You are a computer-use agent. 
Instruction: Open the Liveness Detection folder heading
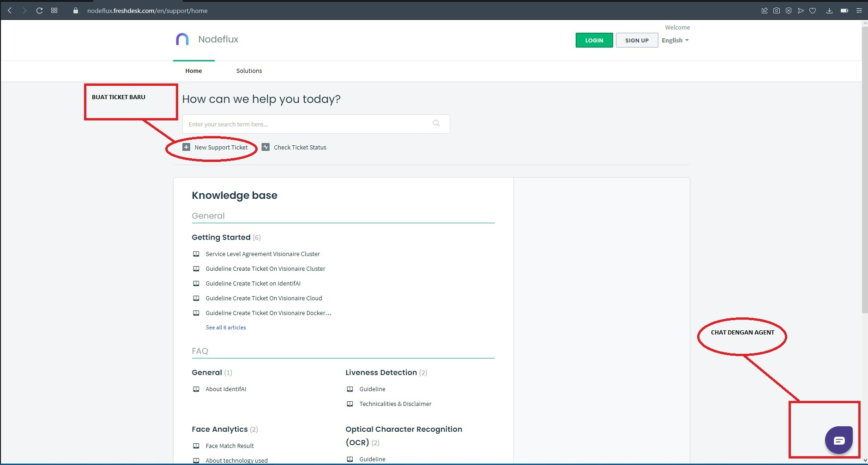click(x=381, y=372)
